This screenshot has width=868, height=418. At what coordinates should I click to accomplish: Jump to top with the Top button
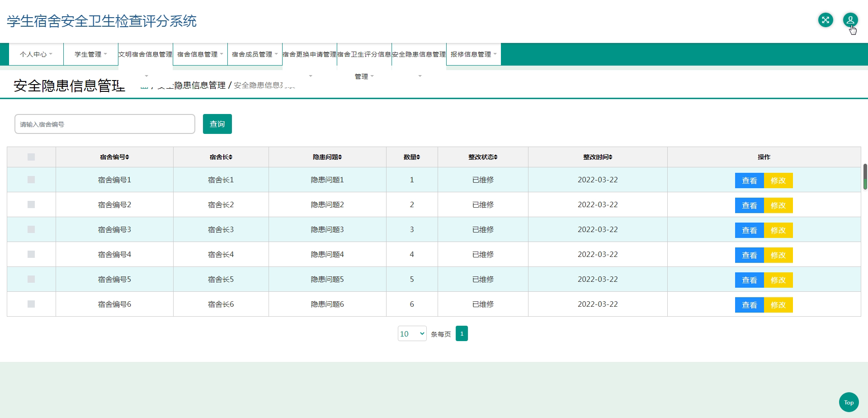pyautogui.click(x=849, y=402)
